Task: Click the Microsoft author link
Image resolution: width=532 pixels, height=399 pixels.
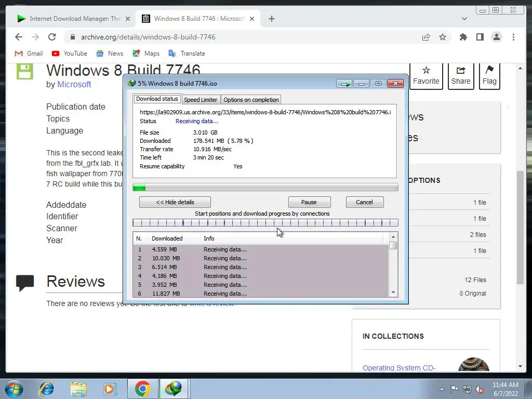Action: (74, 85)
